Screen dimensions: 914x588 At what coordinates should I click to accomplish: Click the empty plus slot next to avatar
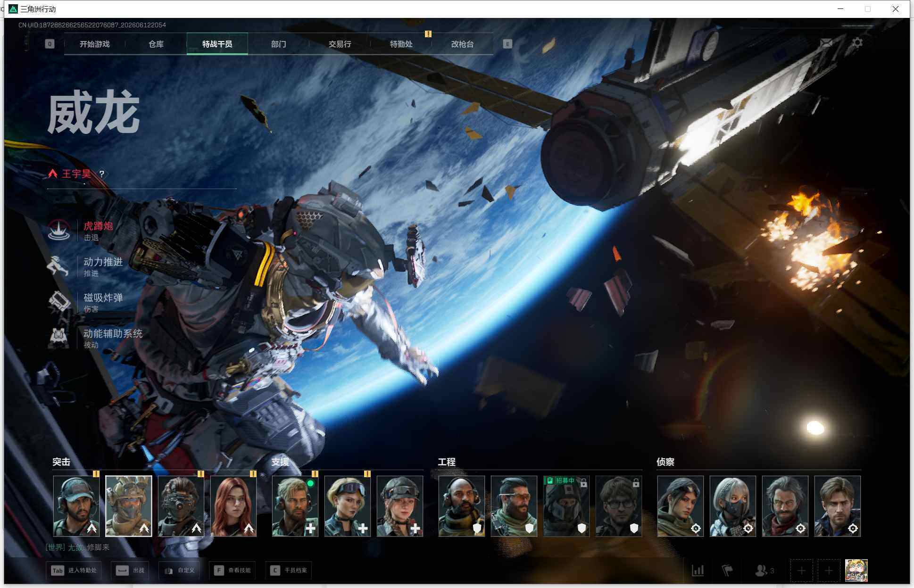click(829, 571)
